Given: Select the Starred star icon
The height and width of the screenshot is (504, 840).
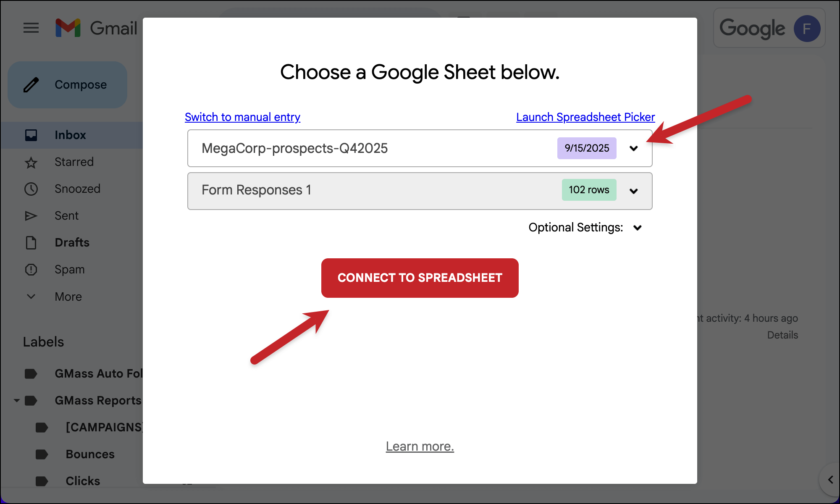Looking at the screenshot, I should (x=31, y=162).
